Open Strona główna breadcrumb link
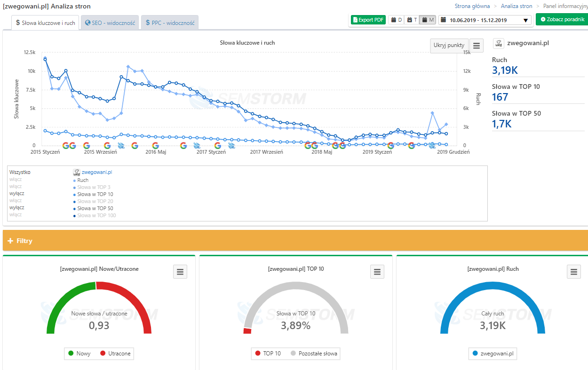 coord(472,6)
